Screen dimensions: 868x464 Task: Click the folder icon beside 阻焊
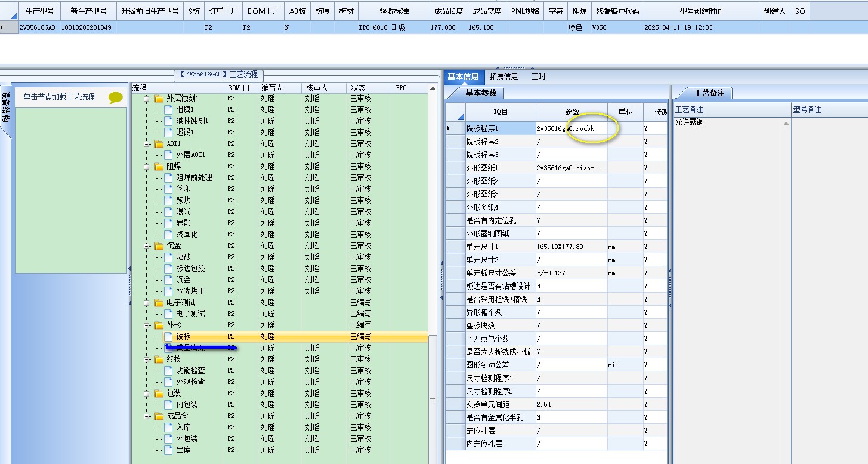[159, 166]
